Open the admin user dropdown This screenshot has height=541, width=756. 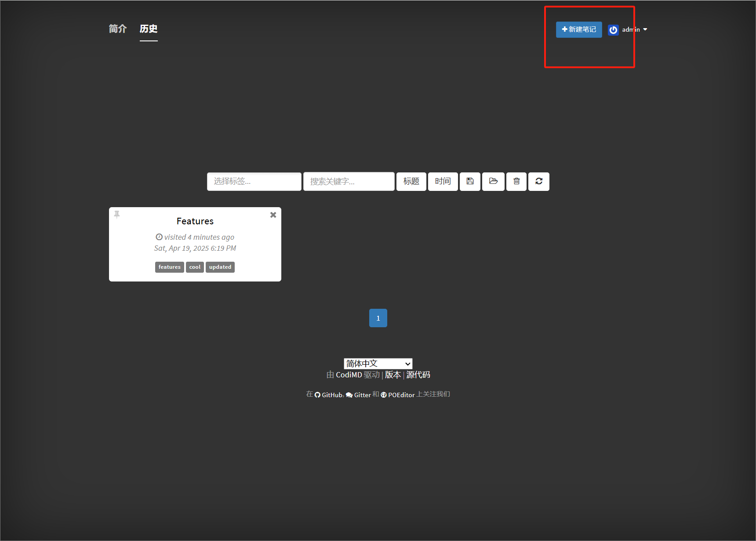coord(634,29)
